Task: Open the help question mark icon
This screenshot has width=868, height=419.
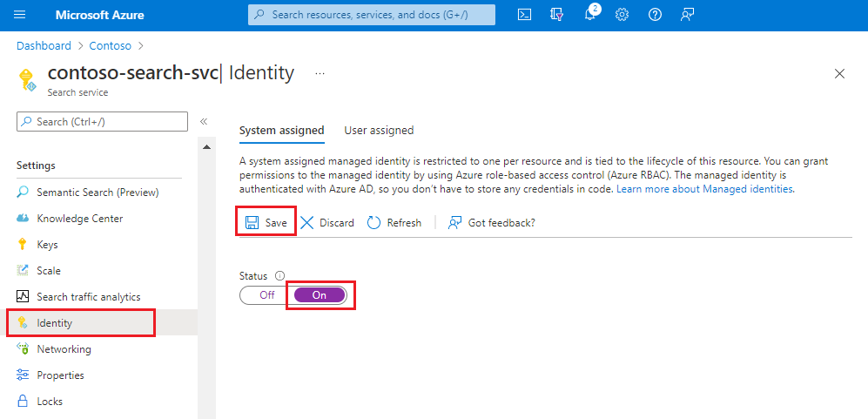Action: tap(656, 15)
